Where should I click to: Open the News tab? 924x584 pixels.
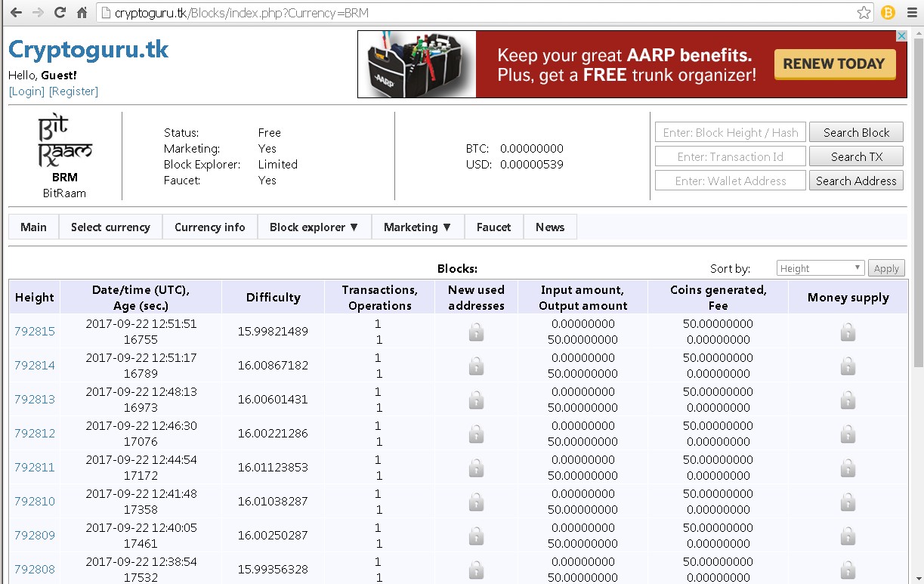tap(550, 227)
